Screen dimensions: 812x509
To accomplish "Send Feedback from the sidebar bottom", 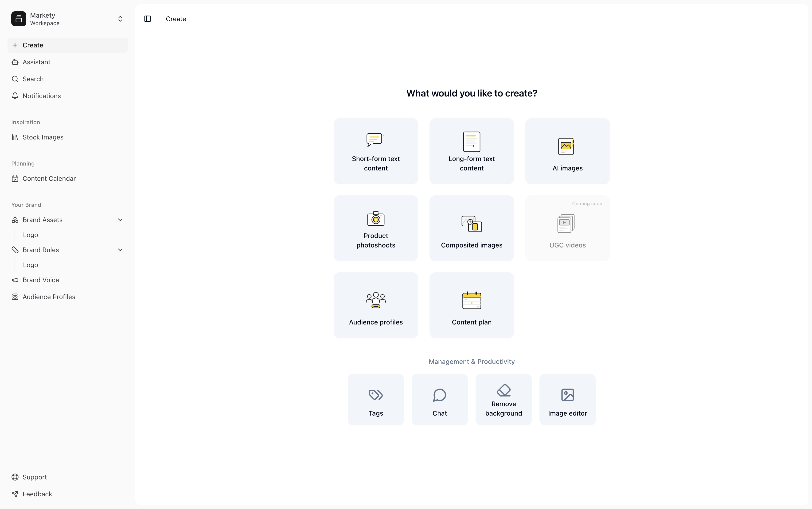I will click(x=37, y=494).
